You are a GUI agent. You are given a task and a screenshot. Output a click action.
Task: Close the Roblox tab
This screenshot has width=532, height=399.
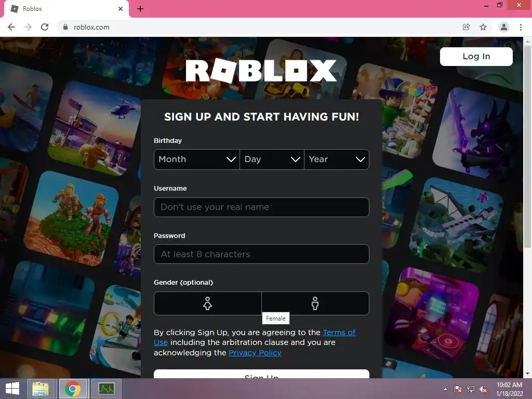(x=121, y=9)
